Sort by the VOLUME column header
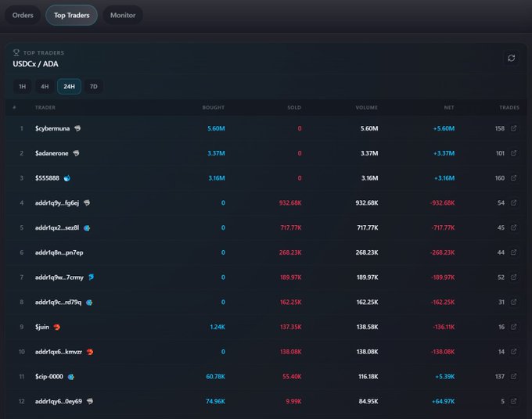Screen dimensions: 532x419 tap(366, 107)
